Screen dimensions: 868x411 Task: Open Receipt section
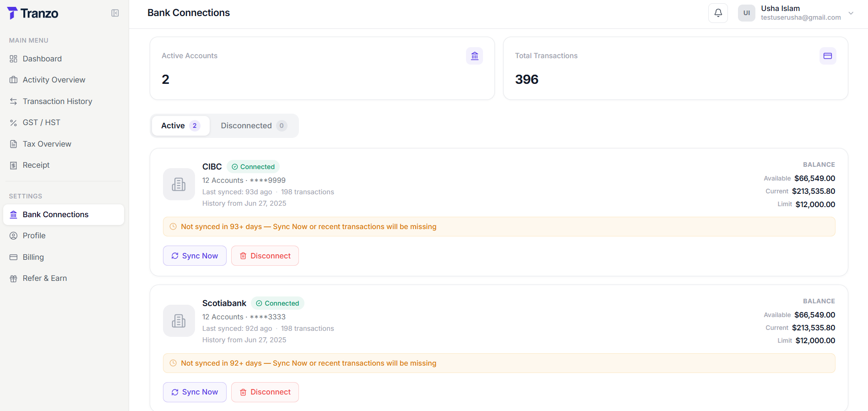(x=64, y=165)
